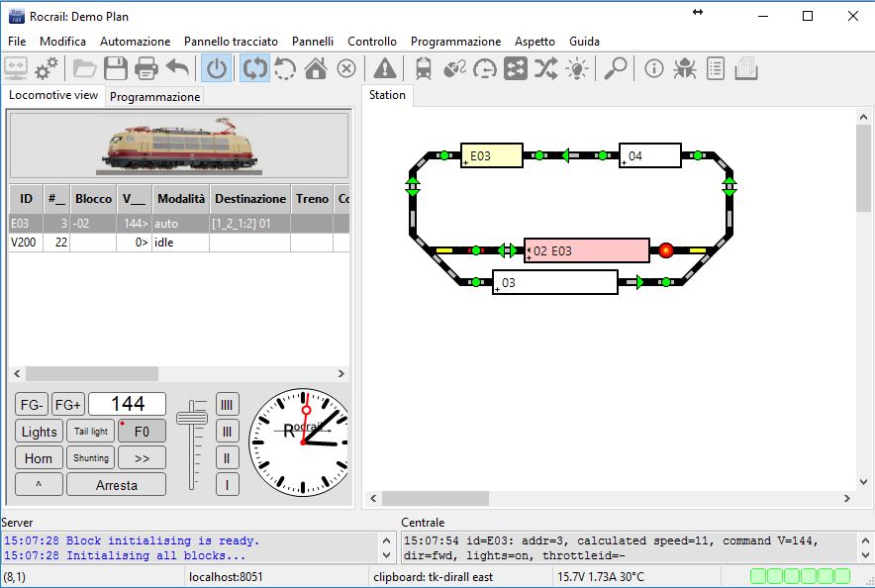Click the light bulb icon
Viewport: 875px width, 588px height.
577,69
